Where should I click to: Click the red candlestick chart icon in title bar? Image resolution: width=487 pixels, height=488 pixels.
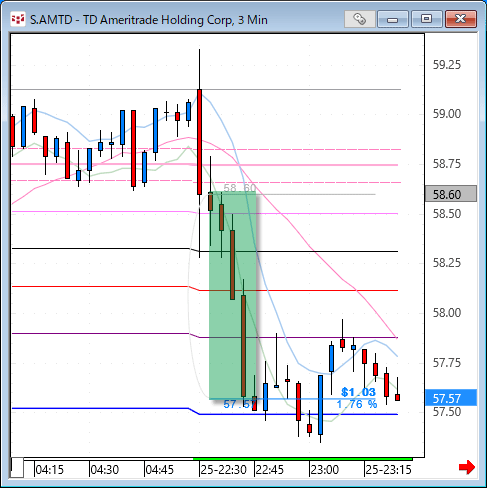[18, 19]
